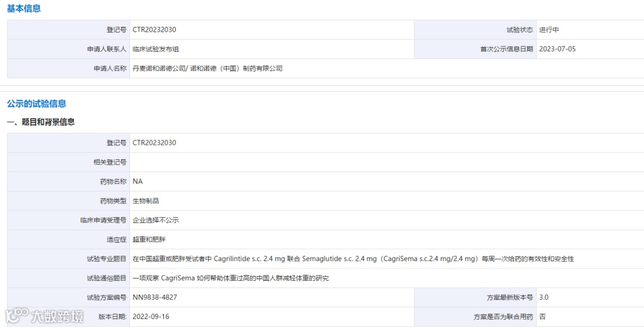
Task: Click the 试验专业题目 label
Action: pos(107,259)
